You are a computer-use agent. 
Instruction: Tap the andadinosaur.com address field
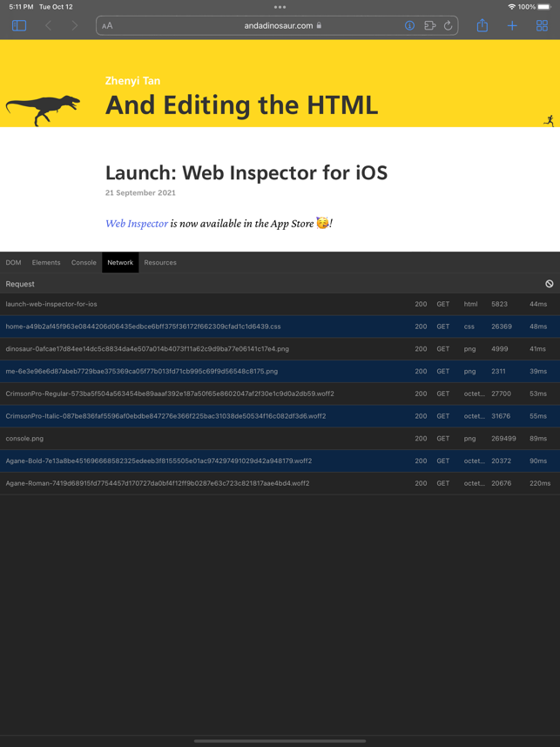tap(277, 26)
